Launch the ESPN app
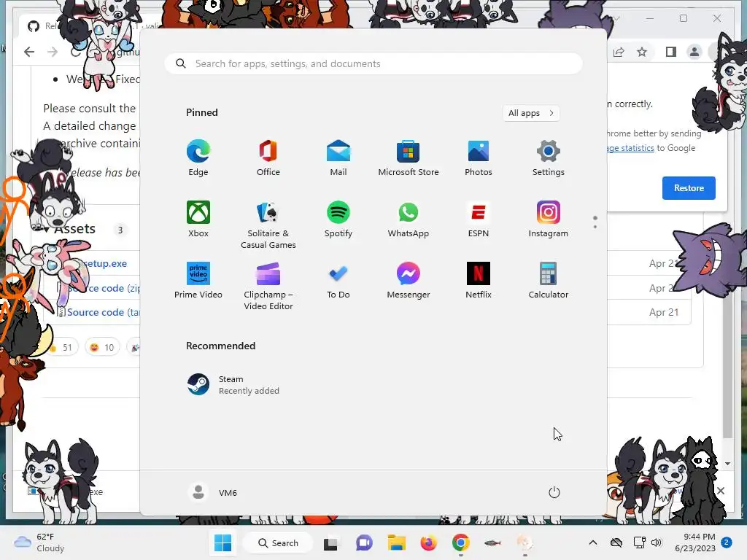This screenshot has width=747, height=560. tap(479, 219)
